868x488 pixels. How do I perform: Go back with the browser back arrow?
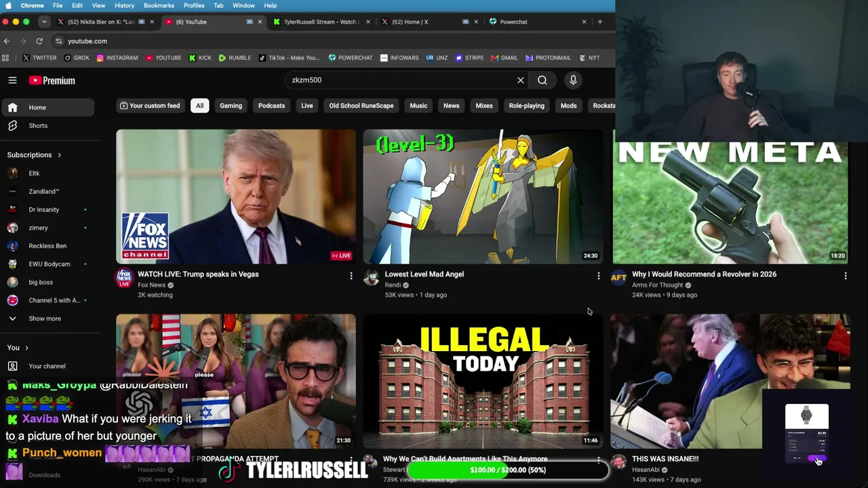click(x=7, y=41)
